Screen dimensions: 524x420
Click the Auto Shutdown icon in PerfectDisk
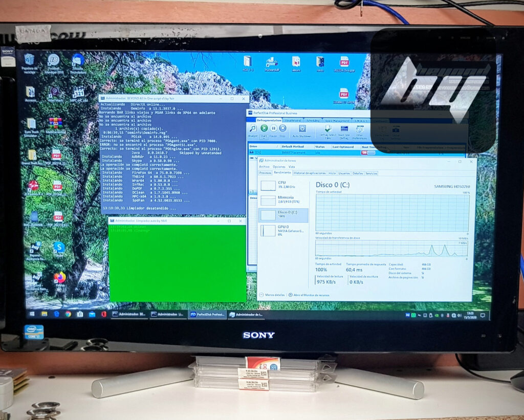302,130
